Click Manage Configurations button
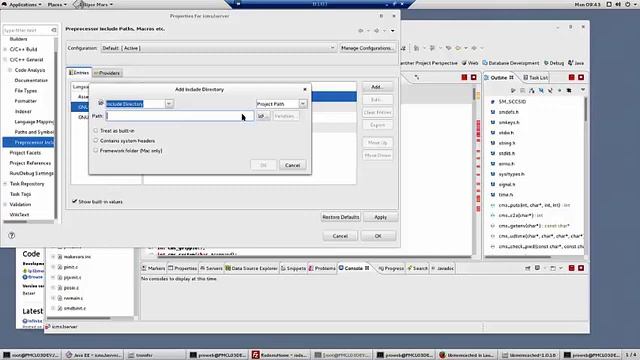Viewport: 640px width, 360px height. click(x=367, y=48)
